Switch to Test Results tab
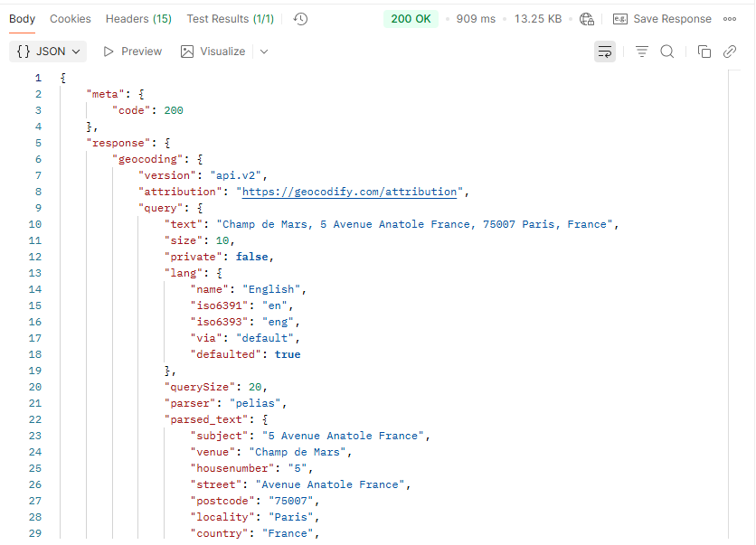 [x=230, y=19]
